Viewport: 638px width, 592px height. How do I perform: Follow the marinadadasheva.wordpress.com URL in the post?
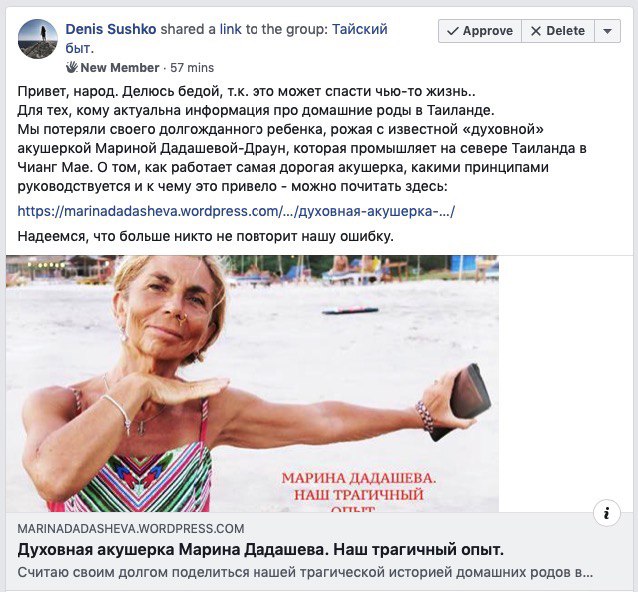click(236, 211)
